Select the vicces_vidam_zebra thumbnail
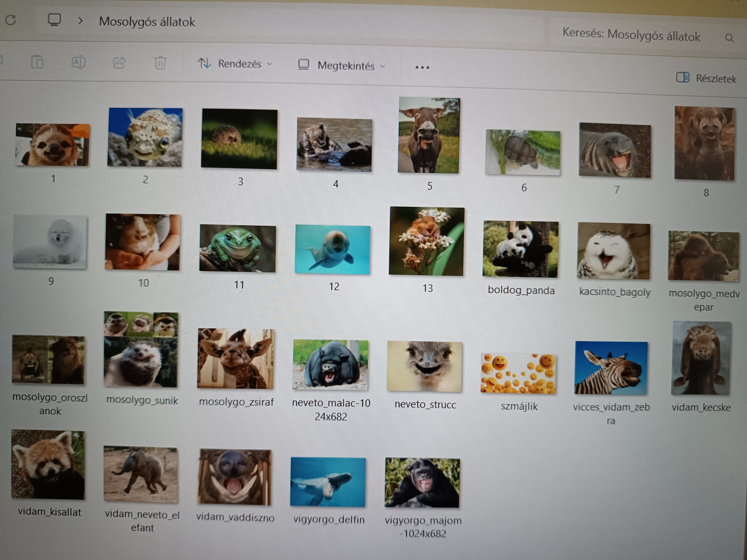The image size is (747, 560). (611, 368)
